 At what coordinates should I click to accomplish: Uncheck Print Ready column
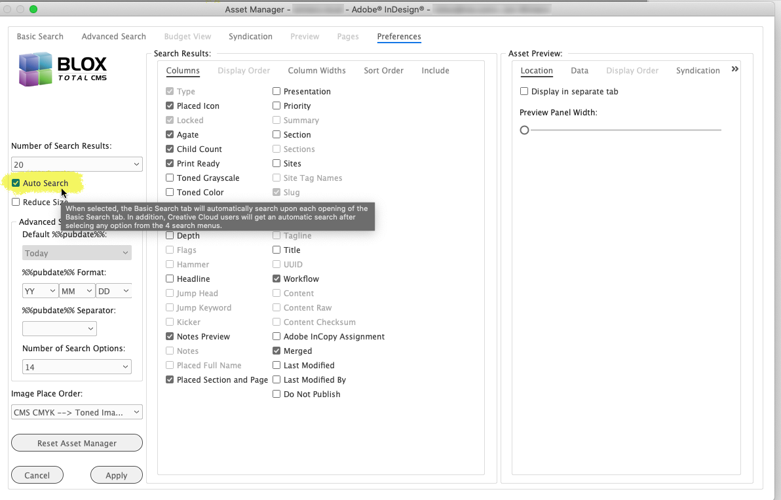170,164
